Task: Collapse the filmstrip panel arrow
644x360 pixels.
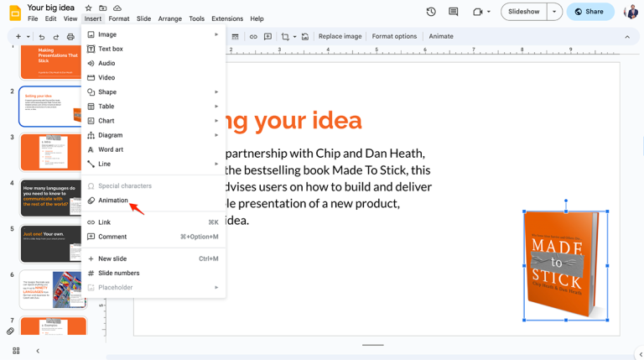Action: (x=38, y=351)
